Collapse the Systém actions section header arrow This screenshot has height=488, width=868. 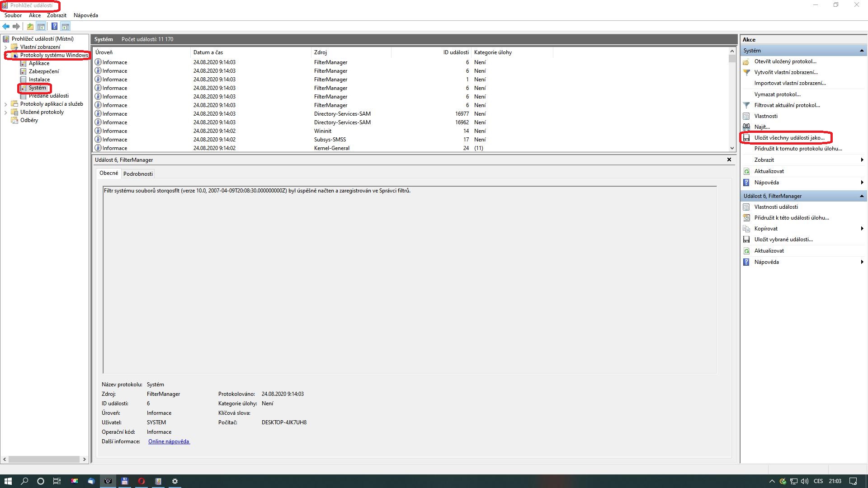coord(861,51)
